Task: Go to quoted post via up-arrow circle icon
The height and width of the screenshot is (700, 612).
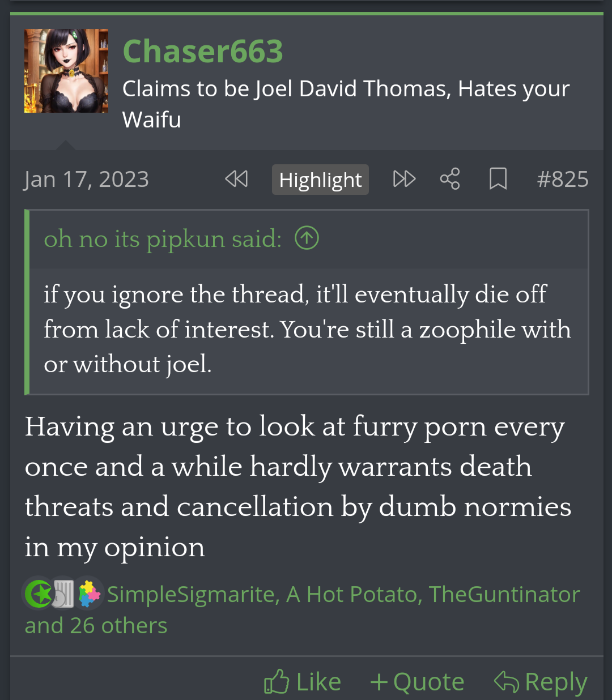Action: (307, 238)
